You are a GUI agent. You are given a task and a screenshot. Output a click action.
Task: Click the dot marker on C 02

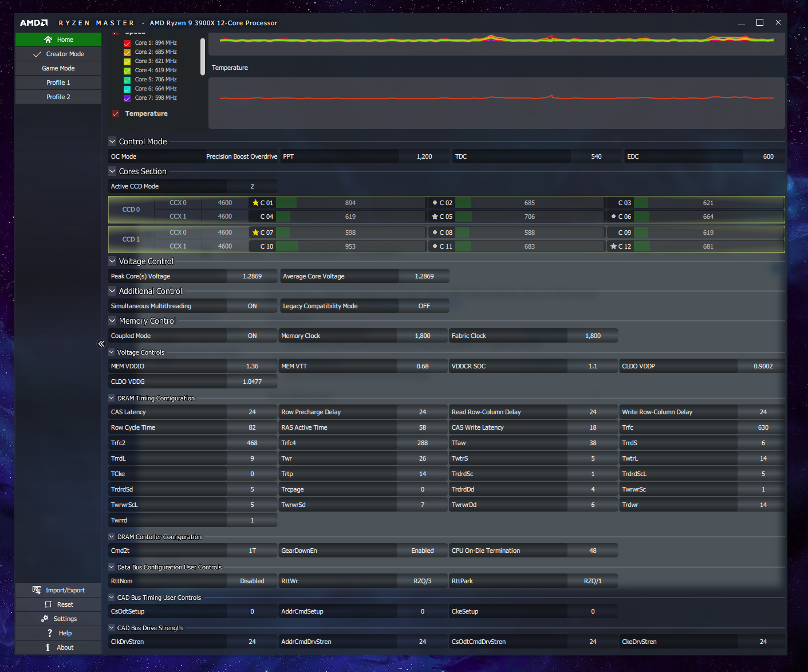(435, 203)
